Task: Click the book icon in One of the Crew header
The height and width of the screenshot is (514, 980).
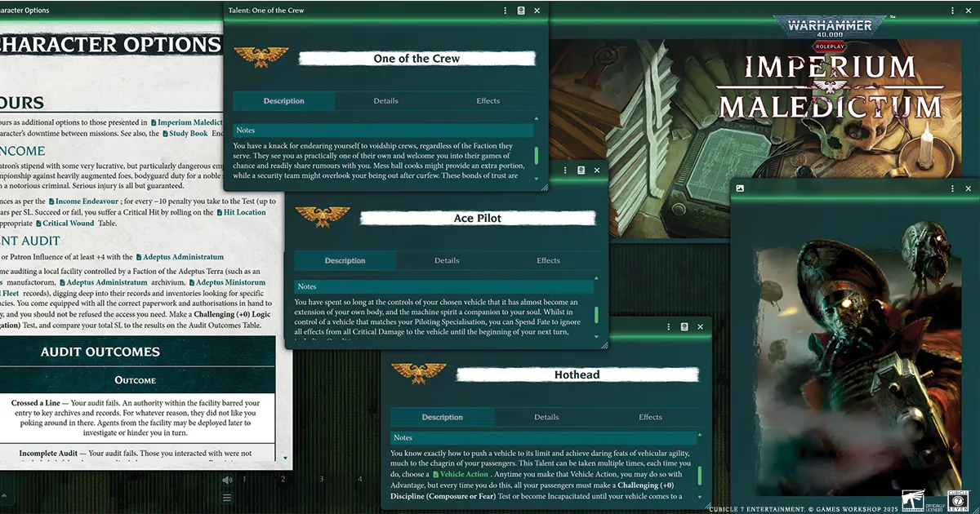Action: (521, 11)
